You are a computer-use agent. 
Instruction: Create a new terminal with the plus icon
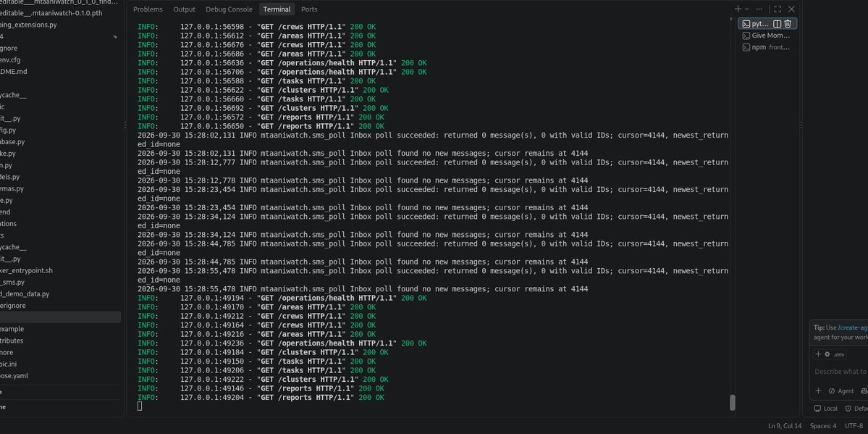coord(738,9)
